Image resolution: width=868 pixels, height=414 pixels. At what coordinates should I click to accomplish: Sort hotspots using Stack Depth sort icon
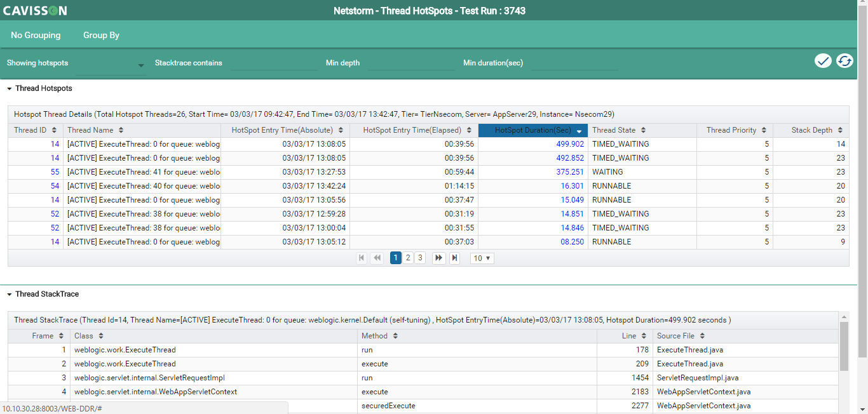840,130
